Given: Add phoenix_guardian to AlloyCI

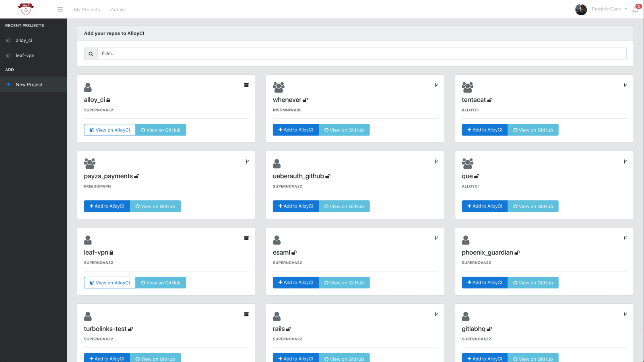Looking at the screenshot, I should tap(485, 283).
